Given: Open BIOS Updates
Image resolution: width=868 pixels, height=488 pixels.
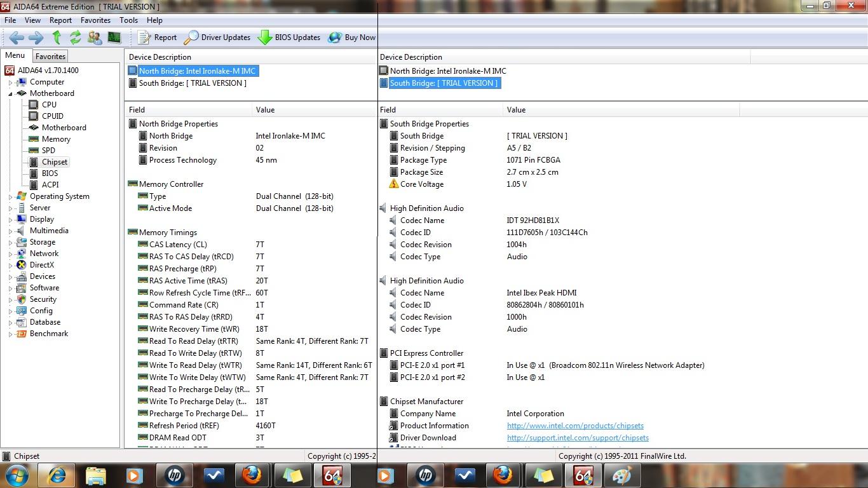Looking at the screenshot, I should (289, 37).
